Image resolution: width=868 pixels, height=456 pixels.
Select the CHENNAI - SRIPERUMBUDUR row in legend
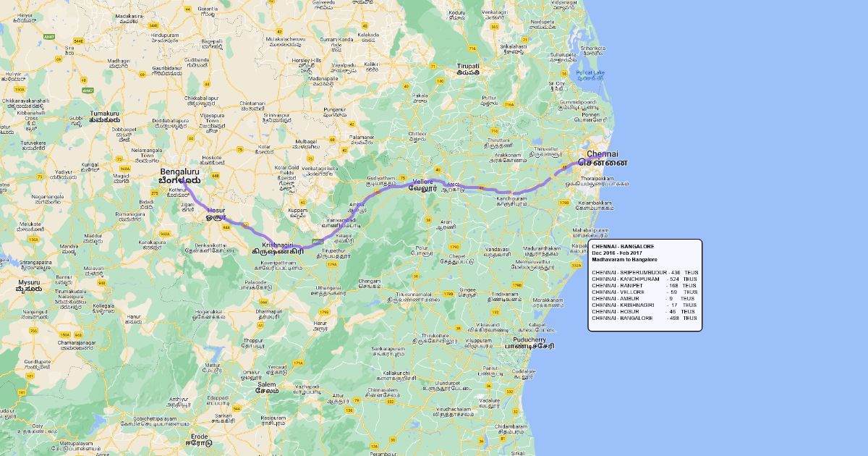coord(644,272)
